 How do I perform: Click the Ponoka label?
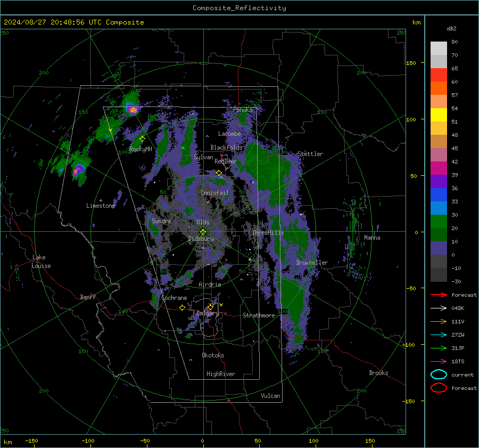(243, 110)
